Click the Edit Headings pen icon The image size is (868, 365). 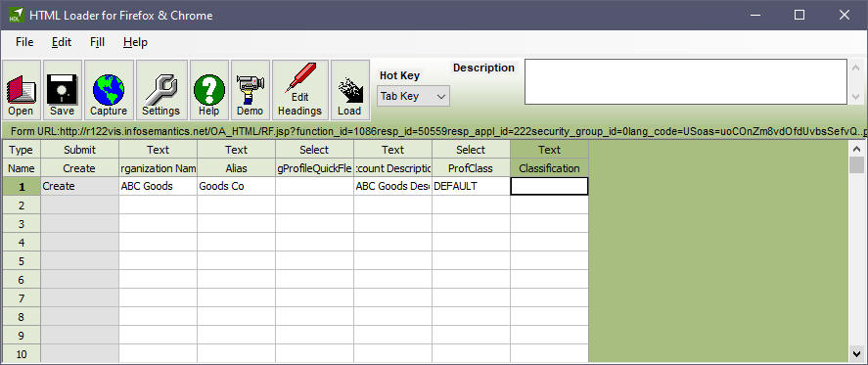[x=300, y=90]
